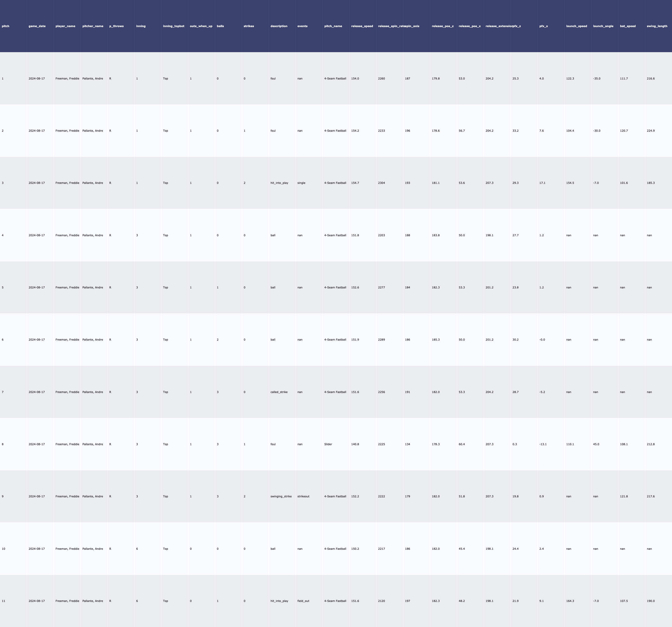Click the game_date column header
This screenshot has height=627, width=672.
pyautogui.click(x=37, y=26)
